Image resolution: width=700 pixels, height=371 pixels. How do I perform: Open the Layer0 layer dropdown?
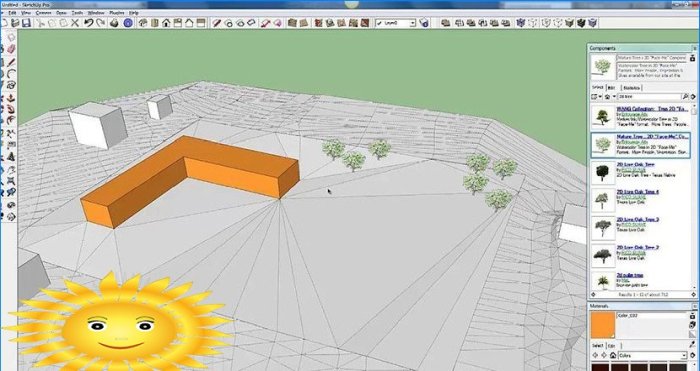[x=396, y=23]
